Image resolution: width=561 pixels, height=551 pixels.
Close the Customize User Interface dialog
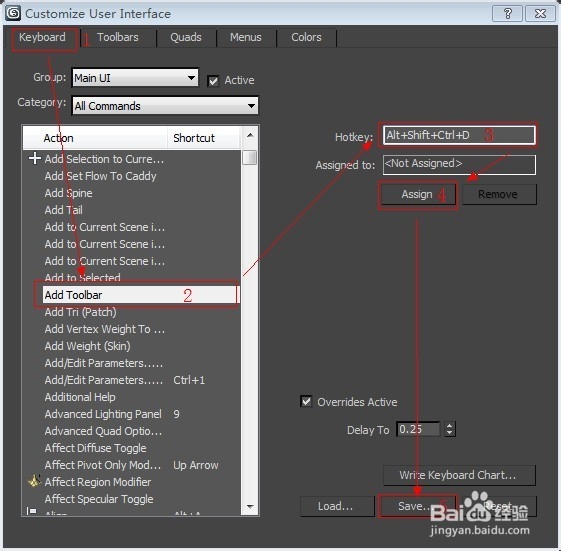coord(540,14)
